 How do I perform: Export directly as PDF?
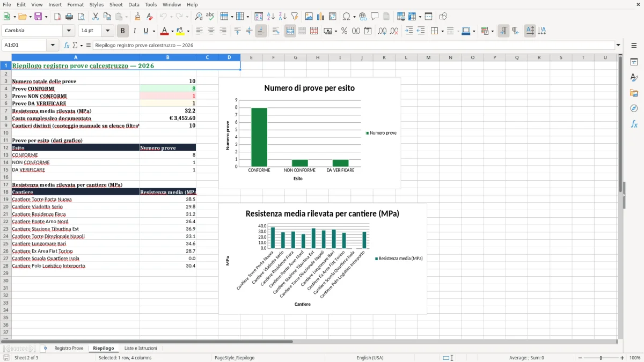click(x=57, y=17)
